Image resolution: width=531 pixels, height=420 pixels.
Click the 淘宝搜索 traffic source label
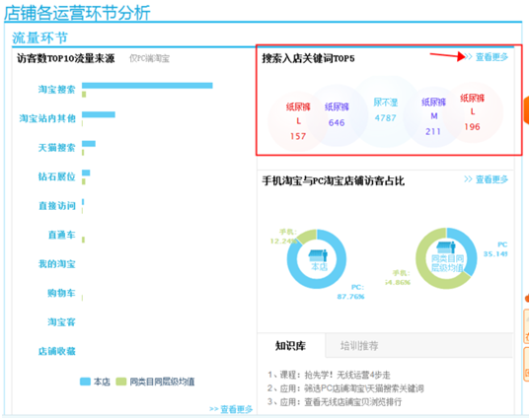pyautogui.click(x=56, y=90)
